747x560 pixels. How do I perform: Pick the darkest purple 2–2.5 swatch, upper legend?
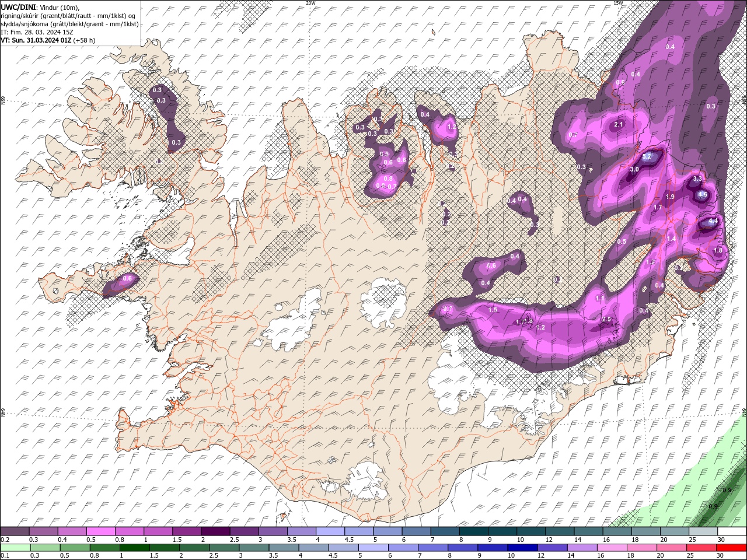(x=215, y=531)
